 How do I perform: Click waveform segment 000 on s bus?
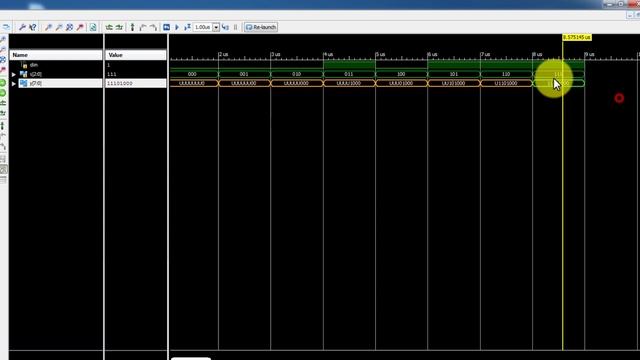192,74
